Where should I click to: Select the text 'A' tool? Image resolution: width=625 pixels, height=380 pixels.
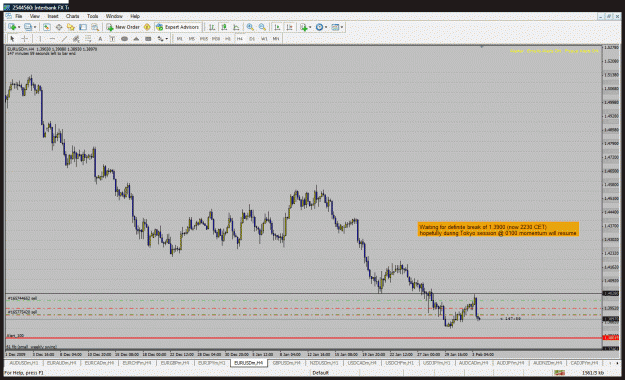[100, 39]
